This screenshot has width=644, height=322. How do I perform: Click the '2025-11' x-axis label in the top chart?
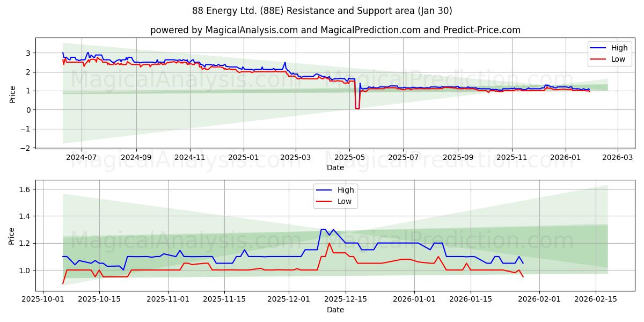coord(512,158)
